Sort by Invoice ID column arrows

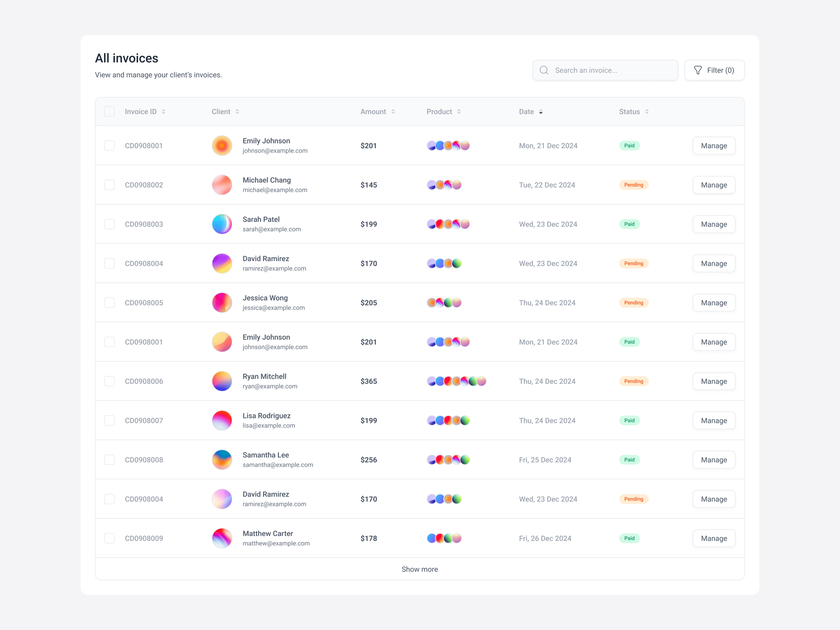coord(163,112)
